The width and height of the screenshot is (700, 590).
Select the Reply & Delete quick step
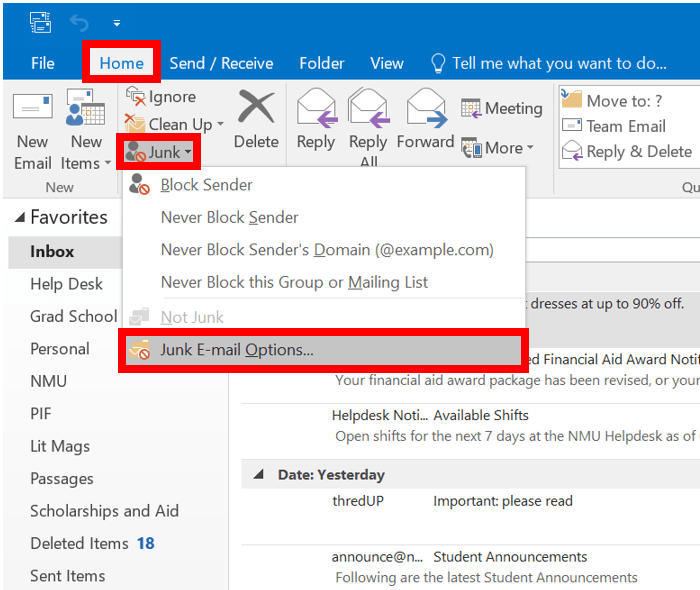click(x=627, y=152)
